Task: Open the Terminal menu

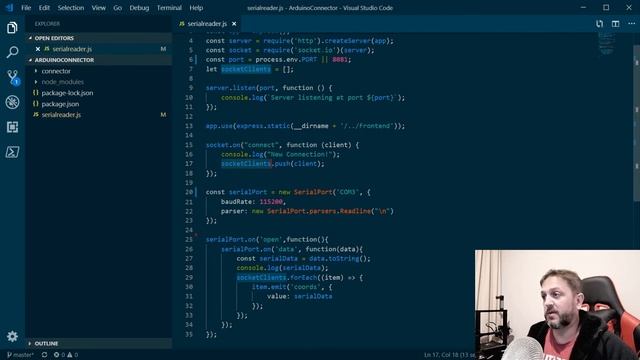Action: 169,8
